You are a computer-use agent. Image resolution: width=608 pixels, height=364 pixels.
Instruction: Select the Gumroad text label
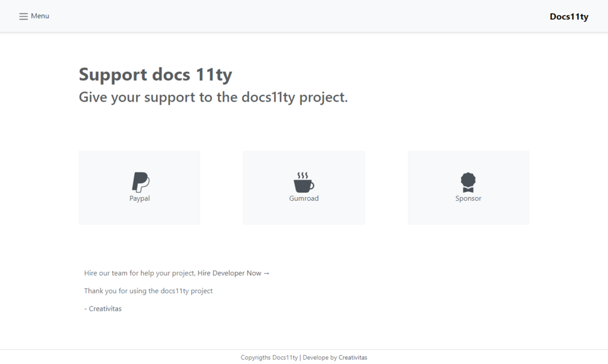click(x=304, y=198)
